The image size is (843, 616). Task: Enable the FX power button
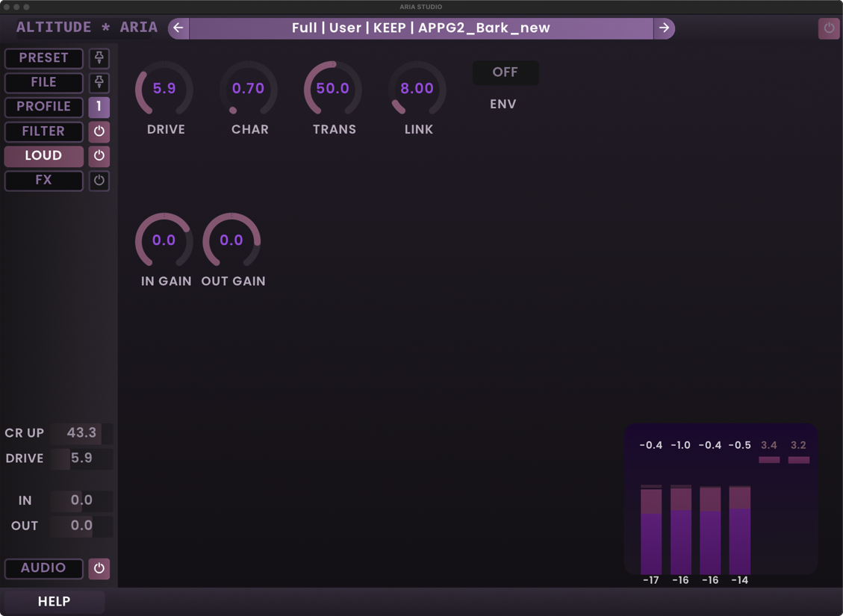coord(99,181)
